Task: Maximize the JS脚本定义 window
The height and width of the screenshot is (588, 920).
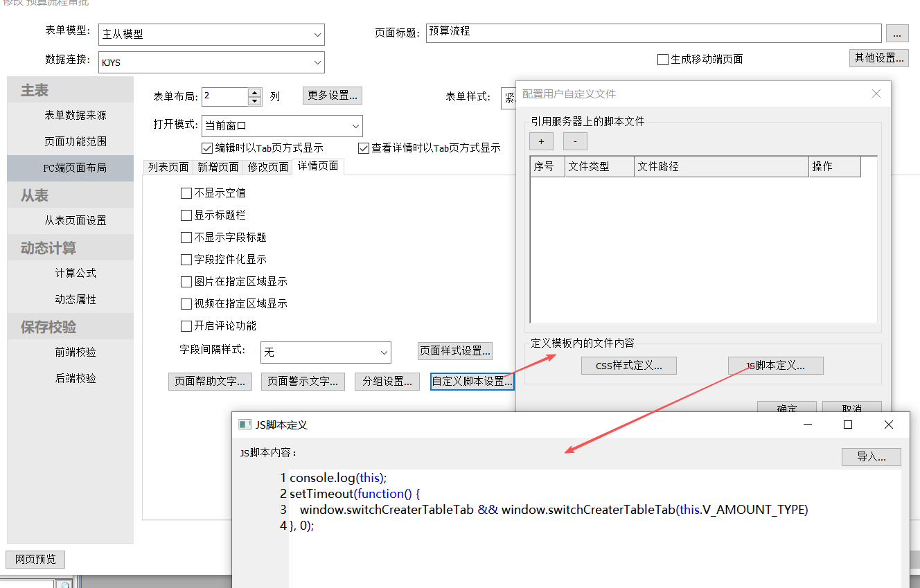Action: click(x=848, y=425)
